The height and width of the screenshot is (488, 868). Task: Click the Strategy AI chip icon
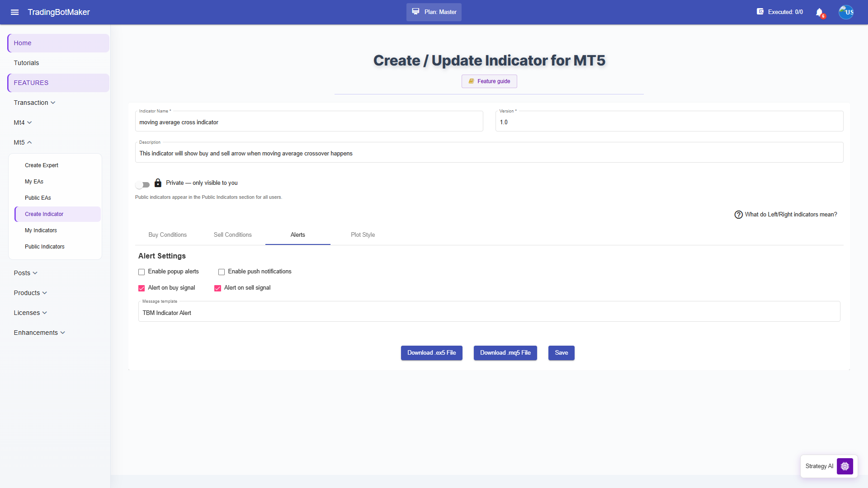click(x=844, y=466)
